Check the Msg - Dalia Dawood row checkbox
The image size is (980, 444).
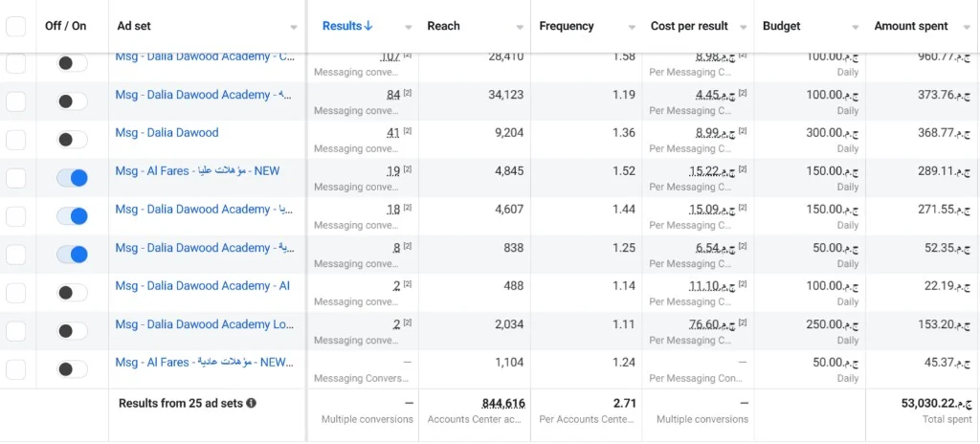[15, 140]
